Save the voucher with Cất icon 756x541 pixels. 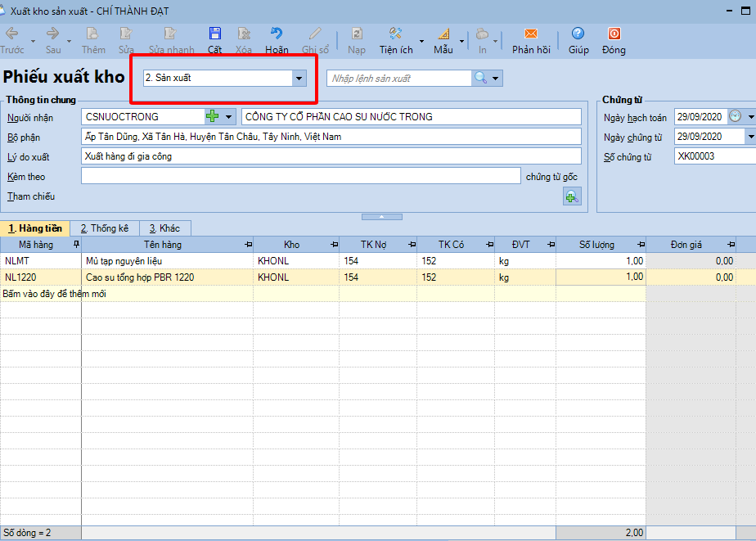[214, 34]
